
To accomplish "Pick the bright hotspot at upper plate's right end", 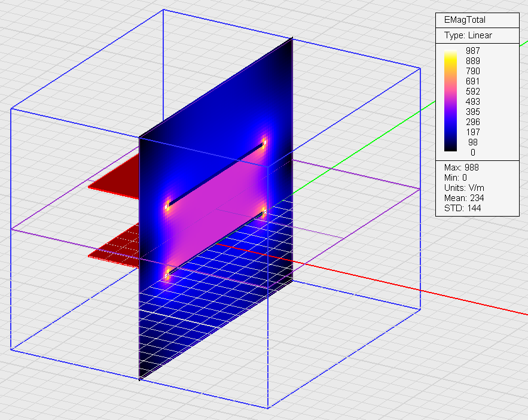I will (264, 143).
